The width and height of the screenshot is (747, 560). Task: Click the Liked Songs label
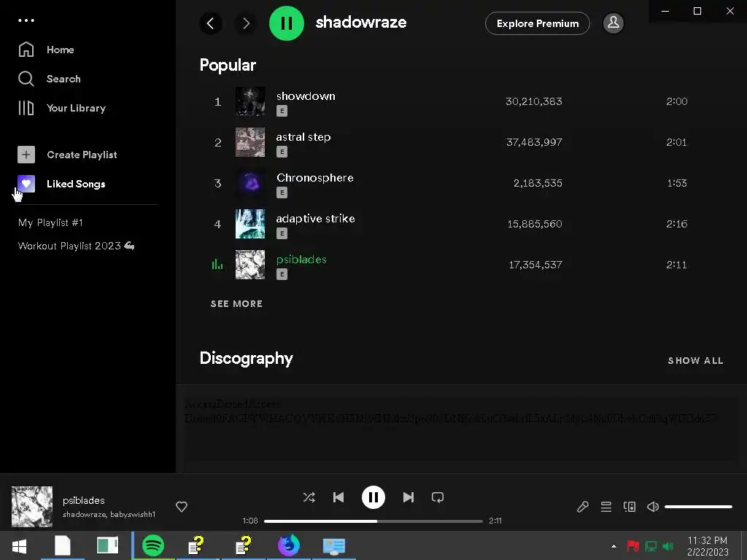(76, 184)
